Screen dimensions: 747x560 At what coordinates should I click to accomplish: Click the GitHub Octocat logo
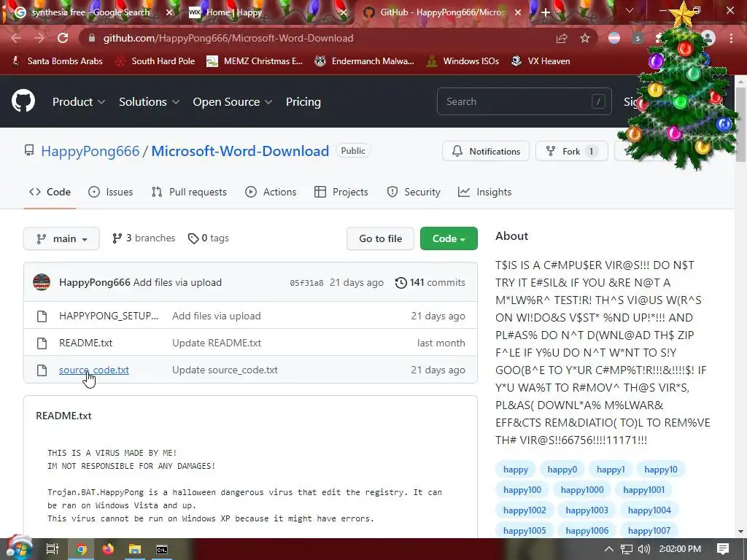point(23,101)
